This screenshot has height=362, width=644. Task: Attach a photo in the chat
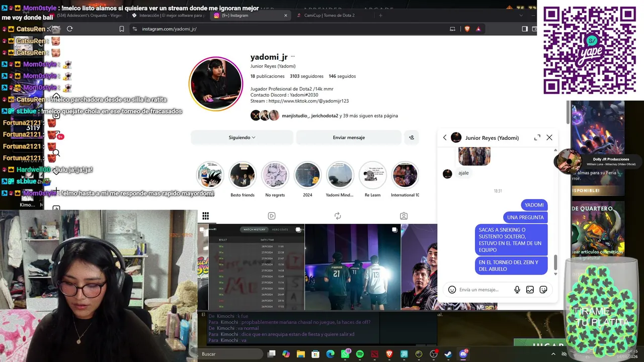point(530,290)
